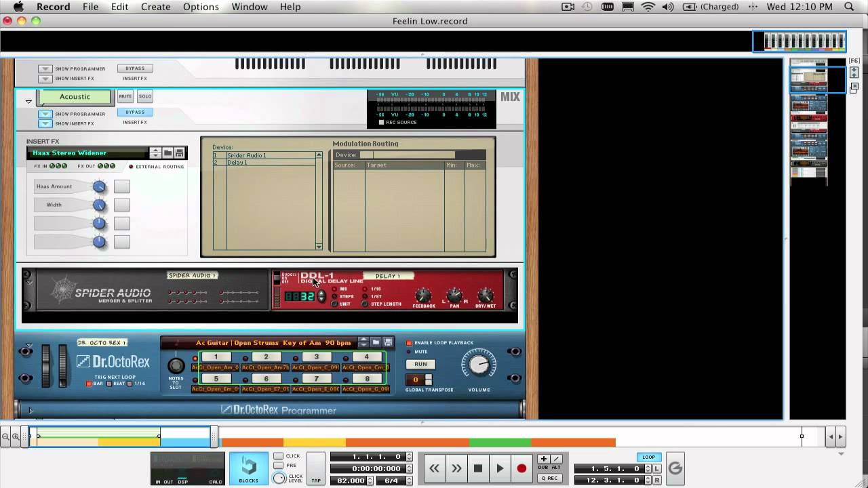Click the Dr. OctoRex save patch disk icon
The height and width of the screenshot is (488, 868).
pos(387,342)
